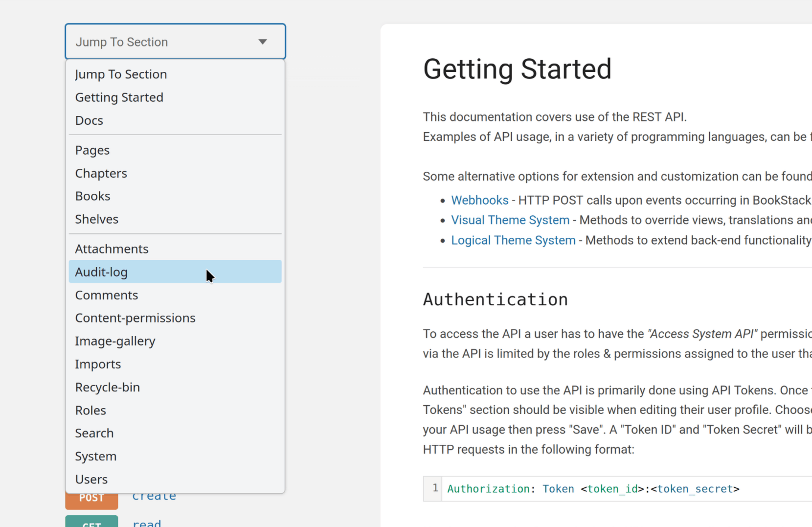This screenshot has width=812, height=527.
Task: Open the Webhooks link
Action: click(x=479, y=200)
